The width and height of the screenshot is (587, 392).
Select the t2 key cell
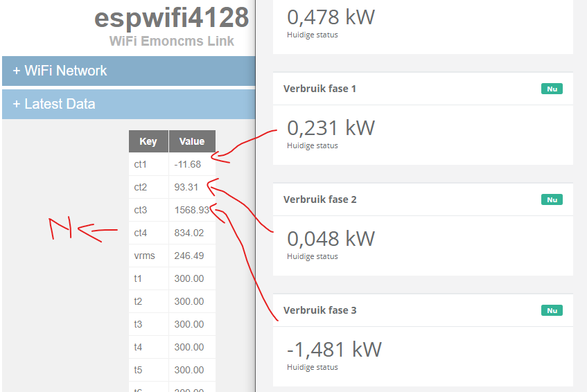[148, 301]
